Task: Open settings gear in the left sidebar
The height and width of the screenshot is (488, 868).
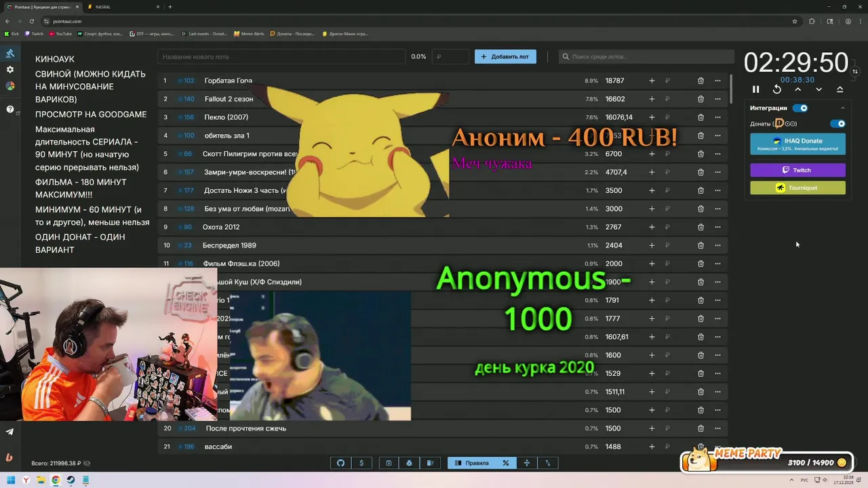Action: tap(10, 70)
